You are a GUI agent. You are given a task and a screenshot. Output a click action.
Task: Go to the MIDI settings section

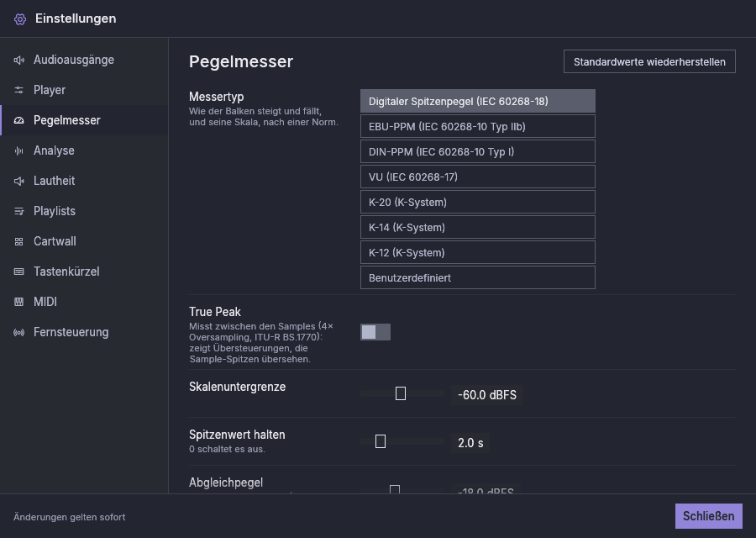point(84,302)
